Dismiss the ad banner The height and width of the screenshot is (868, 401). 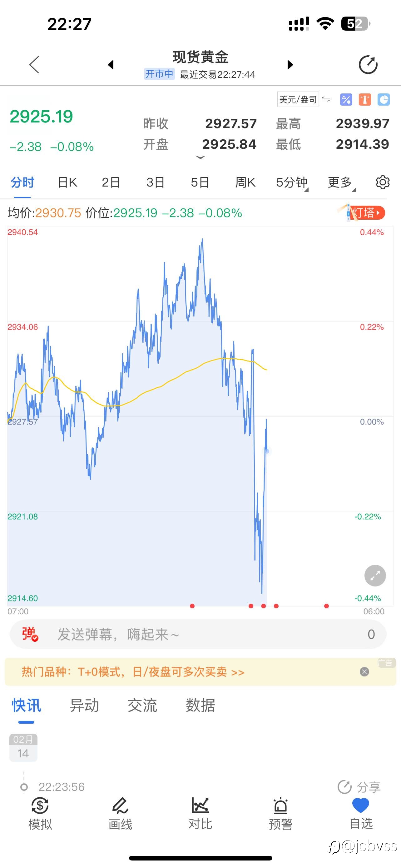click(x=364, y=672)
